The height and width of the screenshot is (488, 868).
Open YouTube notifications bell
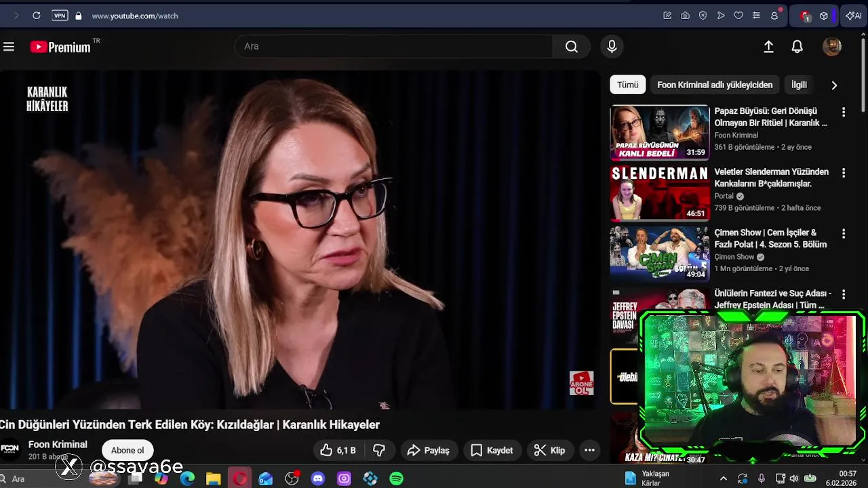pyautogui.click(x=797, y=46)
